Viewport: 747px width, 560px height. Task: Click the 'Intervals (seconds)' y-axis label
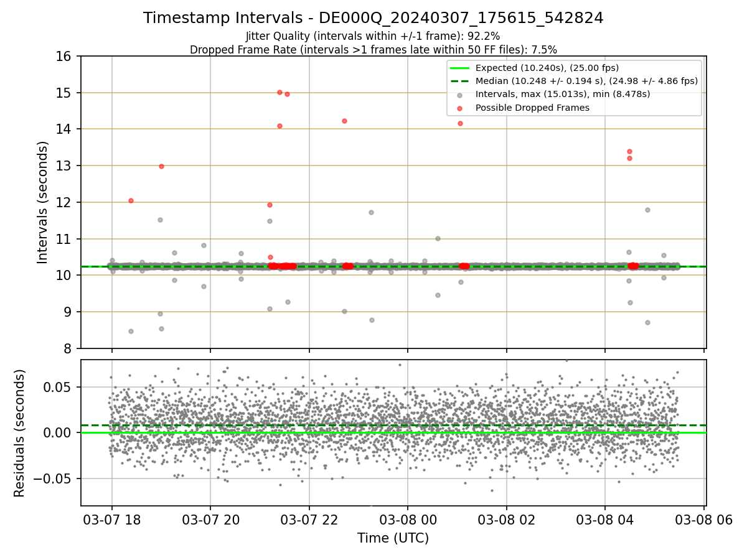[43, 202]
